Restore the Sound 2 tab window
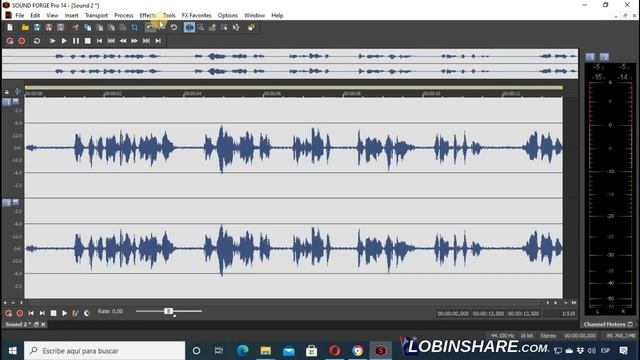Screen dimensions: 640x360 [x=36, y=324]
